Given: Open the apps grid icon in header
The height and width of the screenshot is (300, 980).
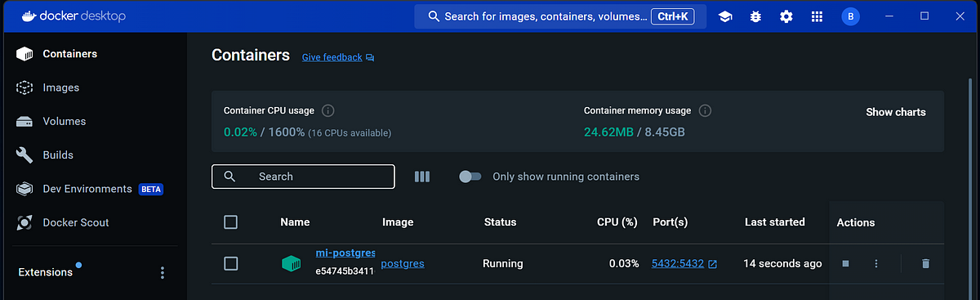Looking at the screenshot, I should (x=817, y=16).
